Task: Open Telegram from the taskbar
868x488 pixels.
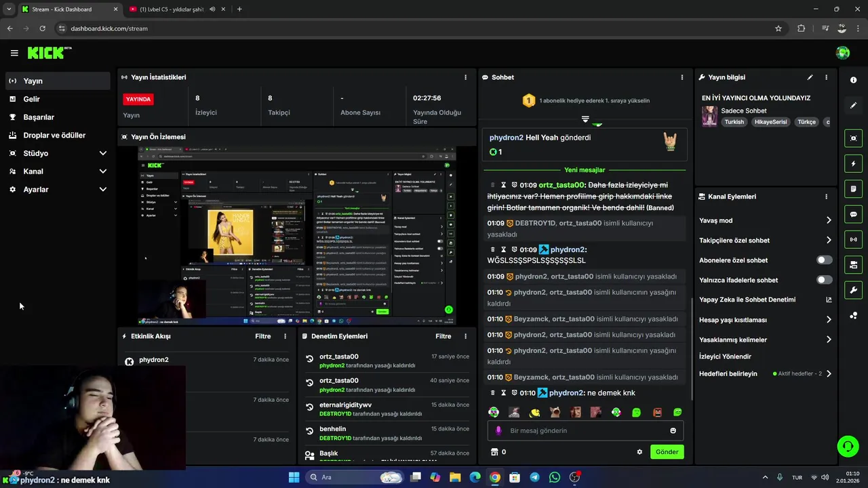Action: click(x=534, y=477)
